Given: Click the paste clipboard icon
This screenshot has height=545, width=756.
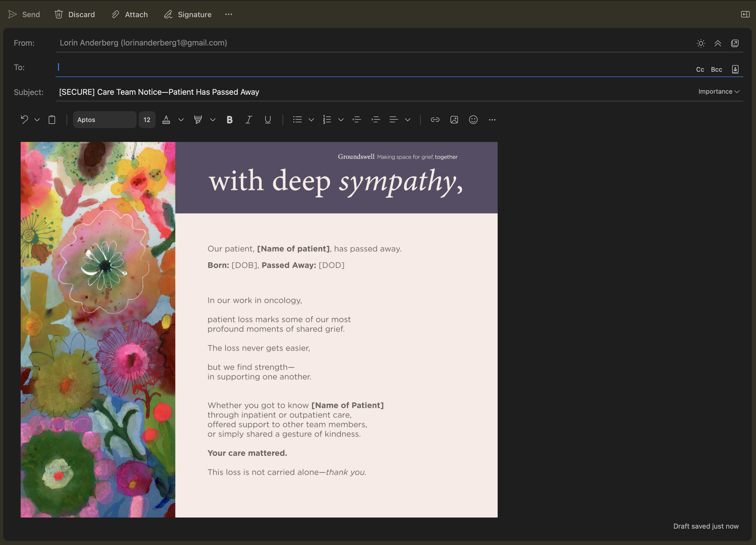Looking at the screenshot, I should pyautogui.click(x=52, y=120).
